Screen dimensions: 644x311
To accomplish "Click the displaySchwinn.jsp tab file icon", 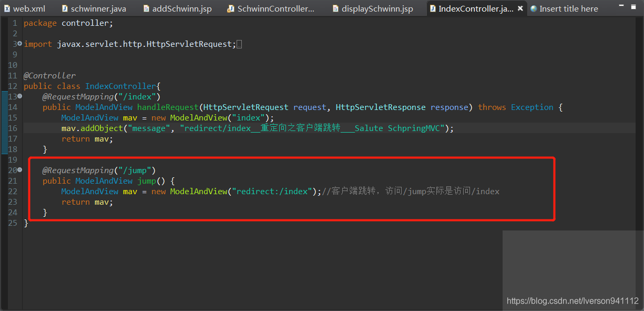I will [335, 9].
